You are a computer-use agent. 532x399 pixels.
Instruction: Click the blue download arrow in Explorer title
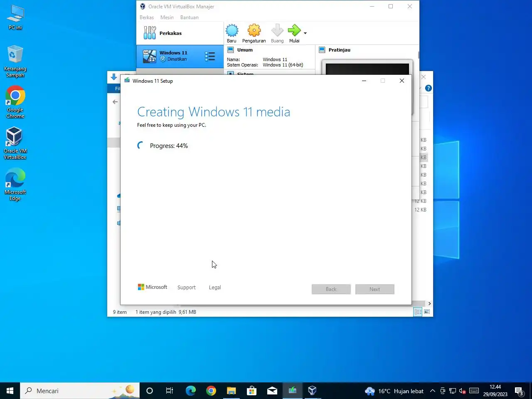[114, 77]
